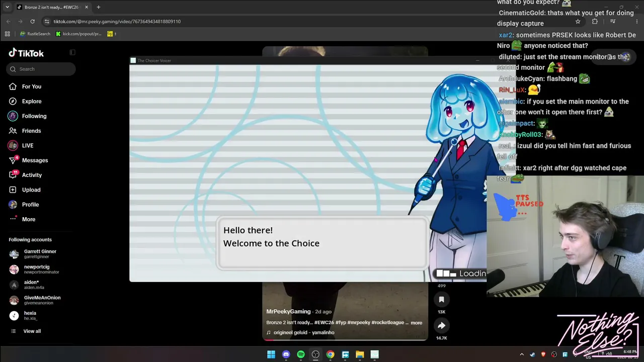Screen dimensions: 644x362
Task: Open the Messages icon with notification badge
Action: click(x=13, y=160)
